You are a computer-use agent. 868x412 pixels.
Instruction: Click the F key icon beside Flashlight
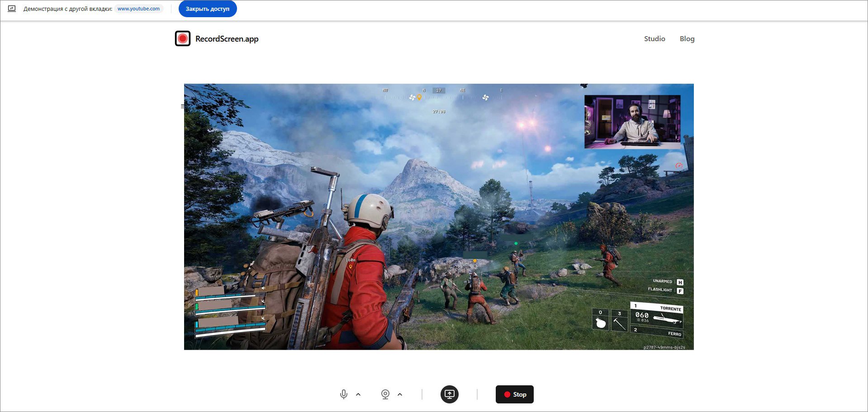(x=680, y=291)
